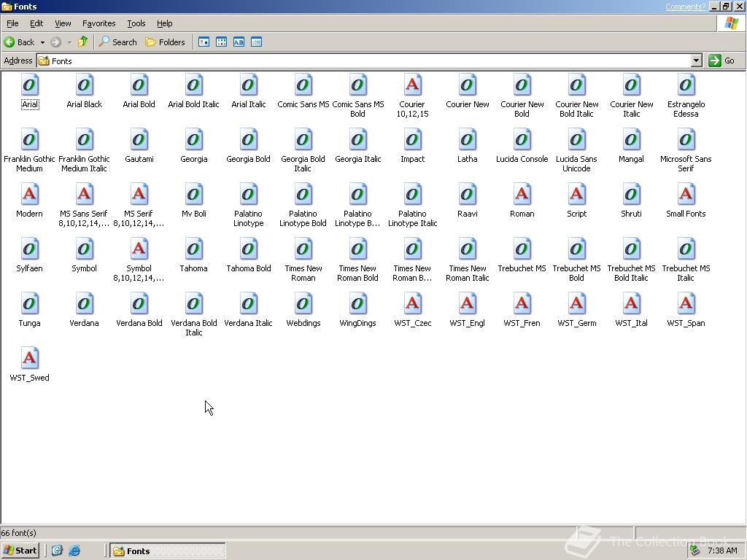Viewport: 747px width, 560px height.
Task: Select the Microsoft Sans Serif label
Action: [686, 163]
